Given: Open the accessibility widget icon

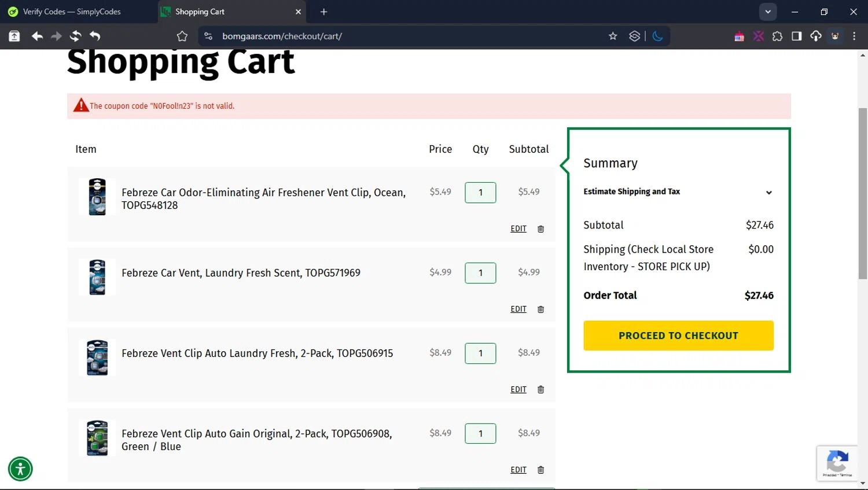Looking at the screenshot, I should [20, 469].
